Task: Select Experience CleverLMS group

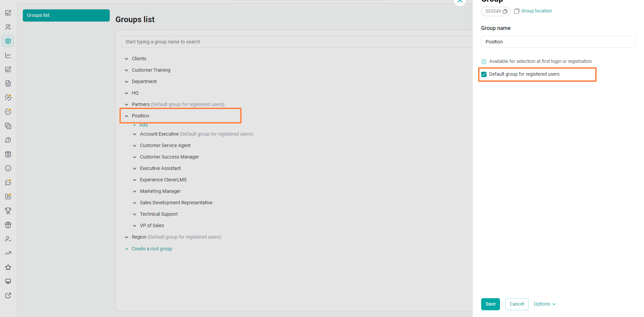Action: [163, 180]
